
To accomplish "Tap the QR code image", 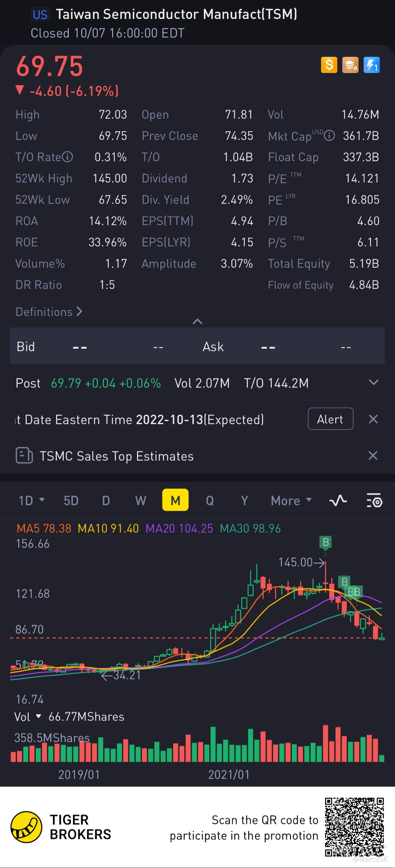I will 354,827.
